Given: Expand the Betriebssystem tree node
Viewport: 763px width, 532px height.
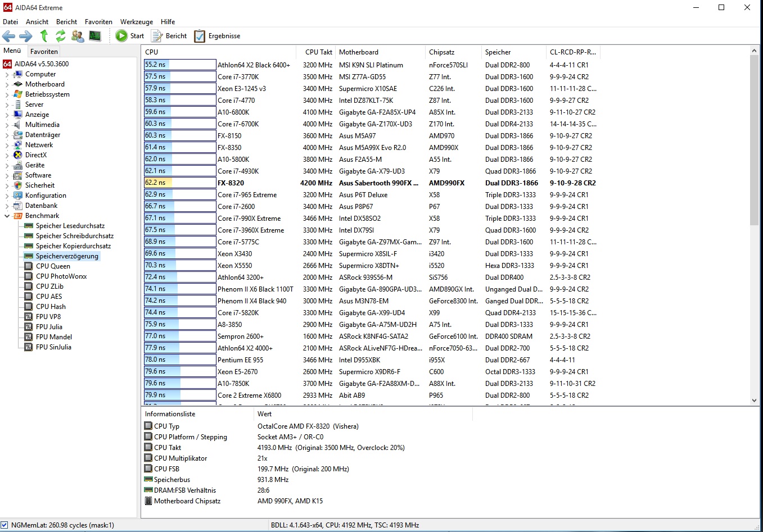Looking at the screenshot, I should pyautogui.click(x=7, y=94).
